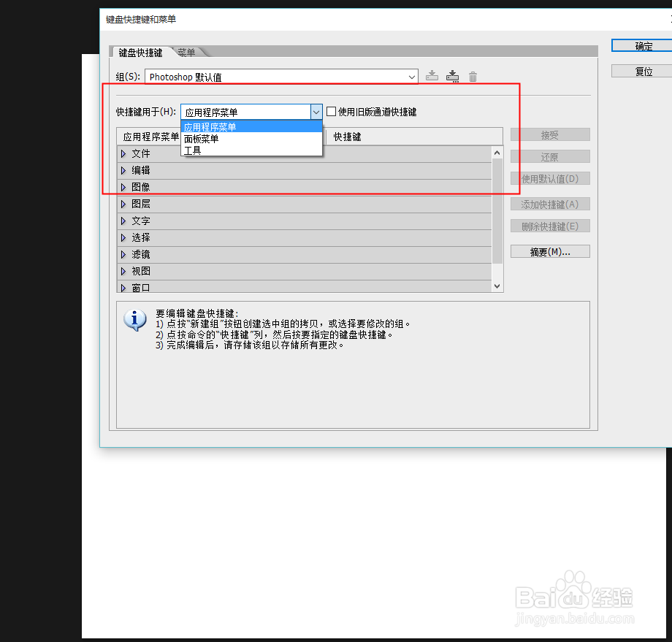Click 删除快捷键(E) button
Image resolution: width=672 pixels, height=642 pixels.
[x=550, y=226]
